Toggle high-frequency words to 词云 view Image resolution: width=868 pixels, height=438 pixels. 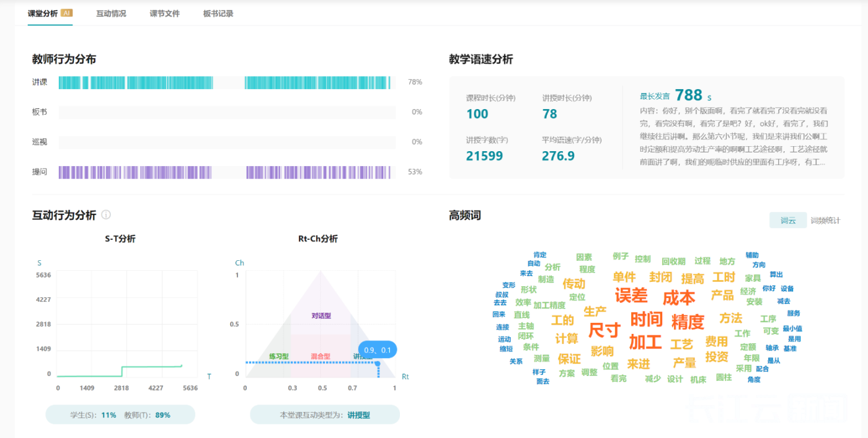[x=787, y=221]
